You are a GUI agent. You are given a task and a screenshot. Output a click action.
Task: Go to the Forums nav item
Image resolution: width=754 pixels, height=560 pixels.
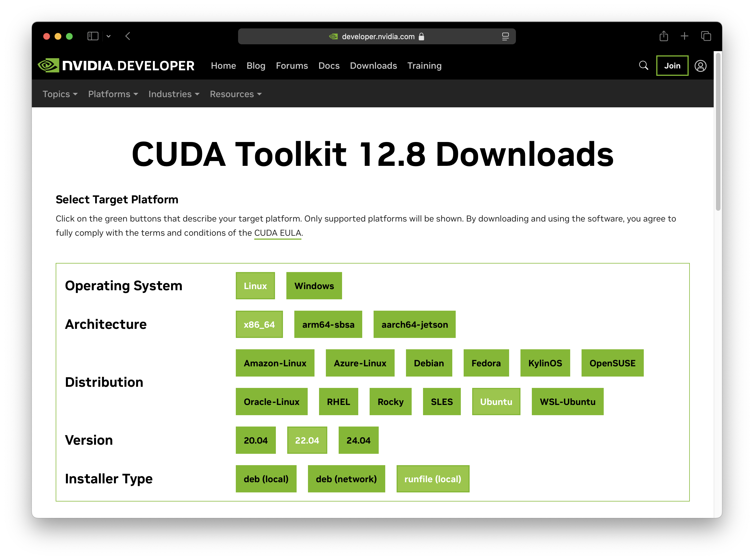291,66
